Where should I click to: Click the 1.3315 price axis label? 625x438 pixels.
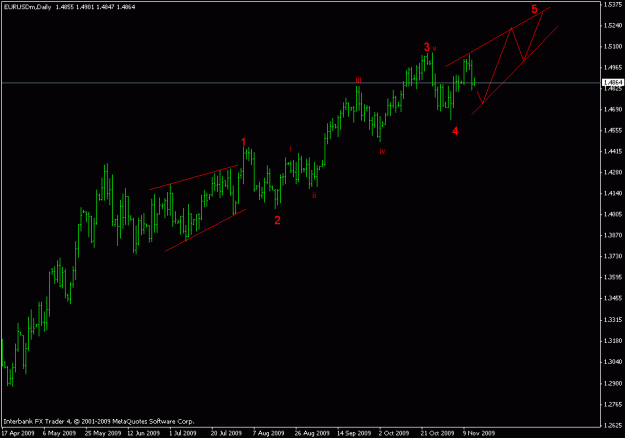(613, 320)
